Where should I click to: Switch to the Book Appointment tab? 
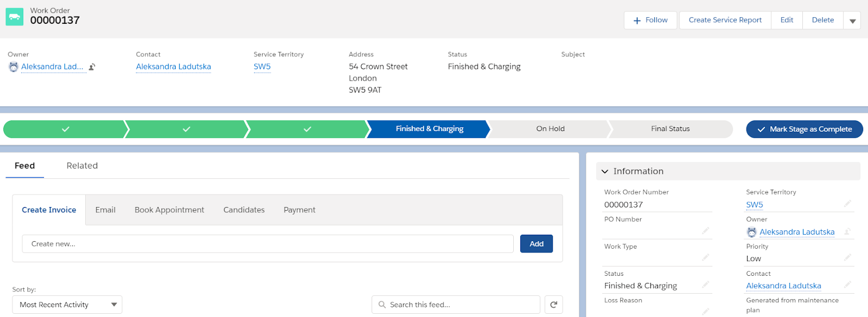click(169, 210)
